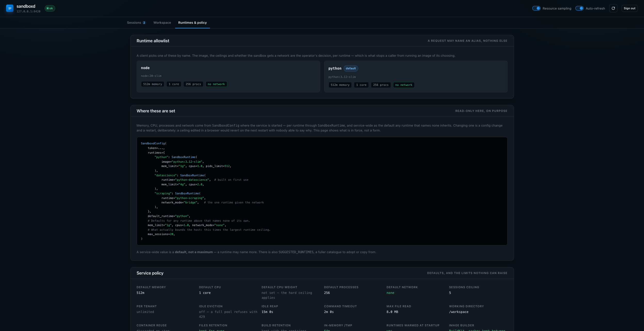Click the node runtime name
The height and width of the screenshot is (331, 644).
(145, 68)
